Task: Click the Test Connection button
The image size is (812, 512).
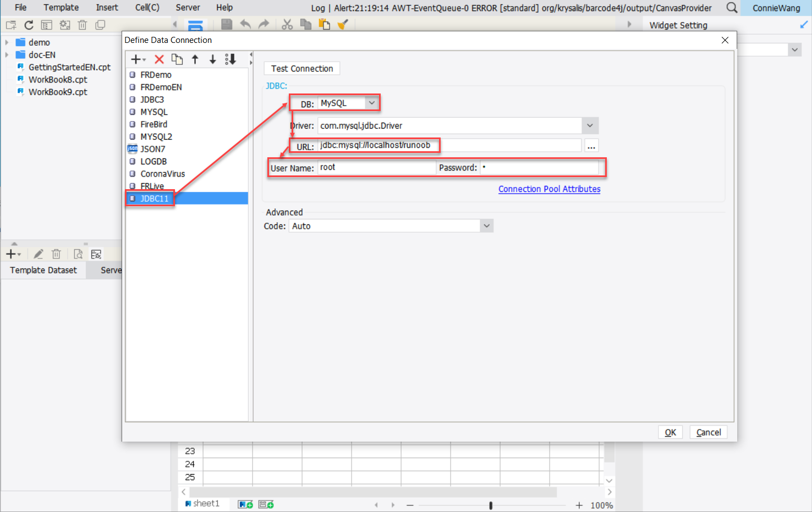Action: point(301,68)
